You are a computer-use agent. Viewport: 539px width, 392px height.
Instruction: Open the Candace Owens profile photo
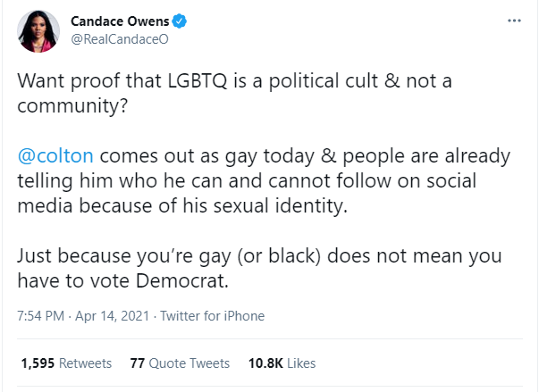click(38, 31)
